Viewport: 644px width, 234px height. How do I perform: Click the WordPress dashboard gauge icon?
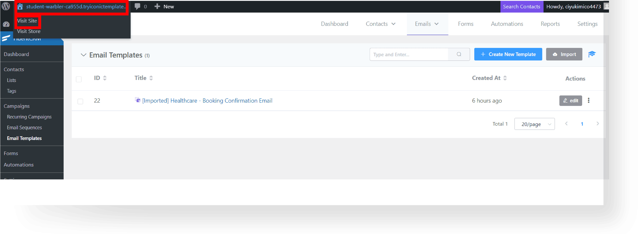click(x=6, y=24)
